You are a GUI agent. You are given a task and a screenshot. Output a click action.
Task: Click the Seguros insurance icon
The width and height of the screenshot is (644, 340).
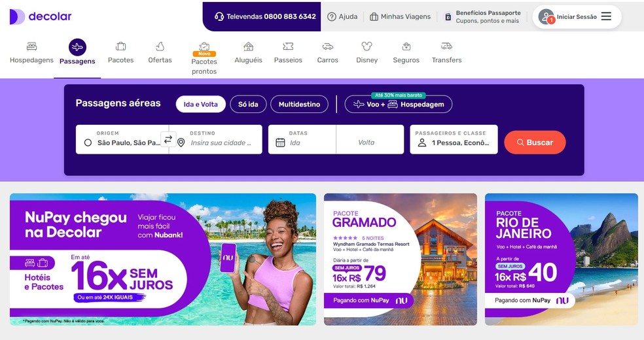(406, 46)
